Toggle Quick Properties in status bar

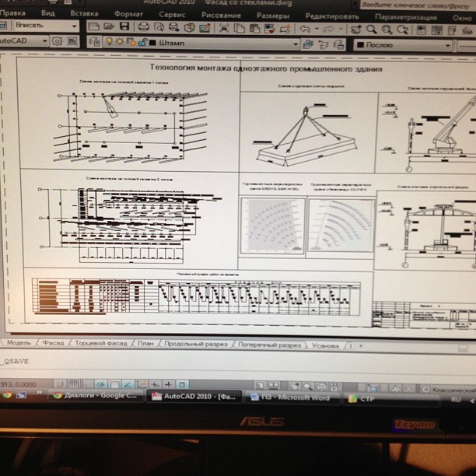click(182, 385)
